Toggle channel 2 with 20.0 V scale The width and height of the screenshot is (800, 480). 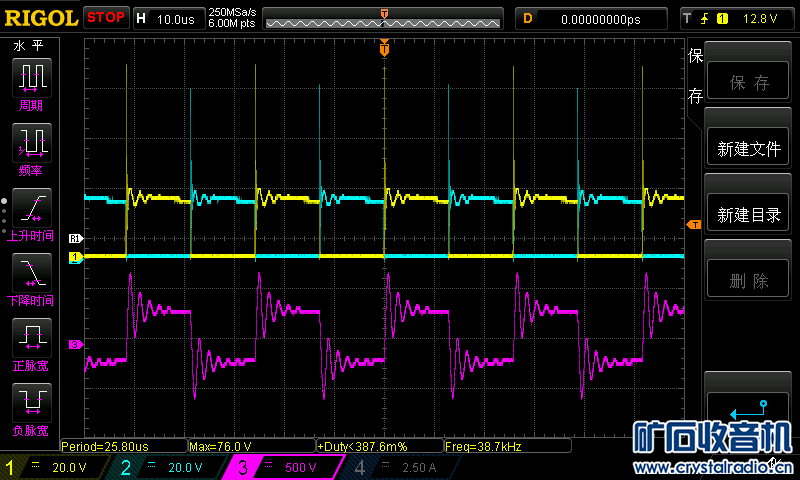click(x=169, y=467)
